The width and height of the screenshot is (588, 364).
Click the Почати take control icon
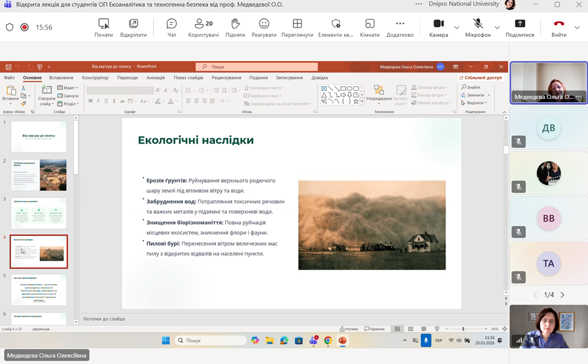(104, 27)
